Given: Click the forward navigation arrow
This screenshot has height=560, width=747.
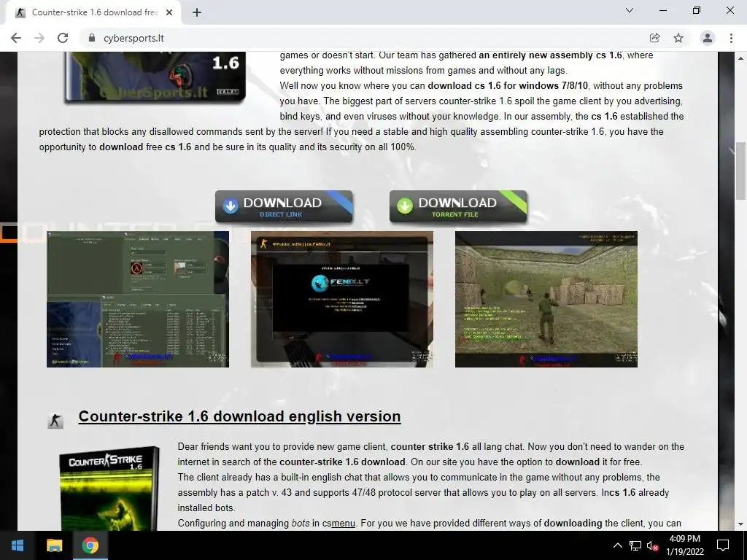Looking at the screenshot, I should coord(39,38).
